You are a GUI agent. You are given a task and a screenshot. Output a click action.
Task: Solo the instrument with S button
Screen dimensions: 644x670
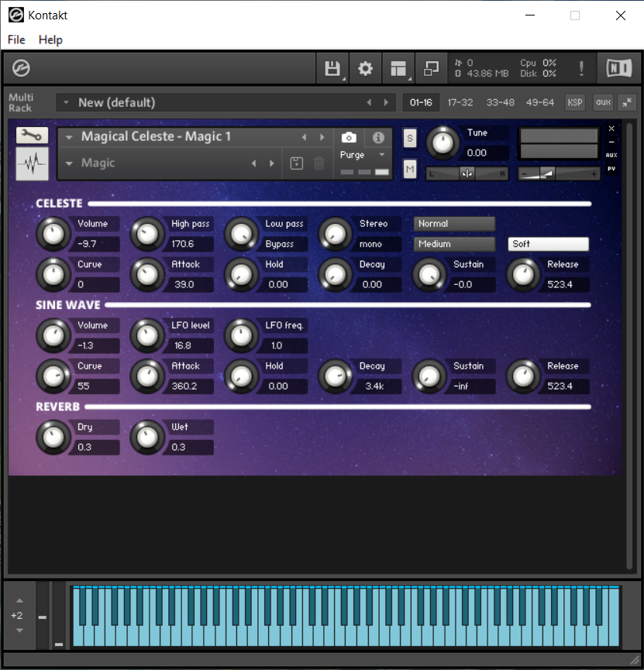pyautogui.click(x=410, y=138)
